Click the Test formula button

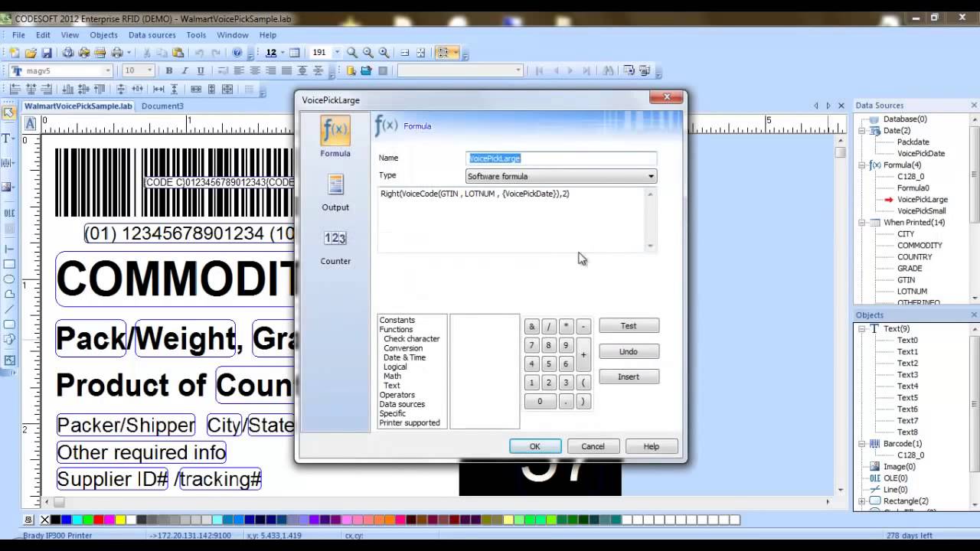pos(629,326)
